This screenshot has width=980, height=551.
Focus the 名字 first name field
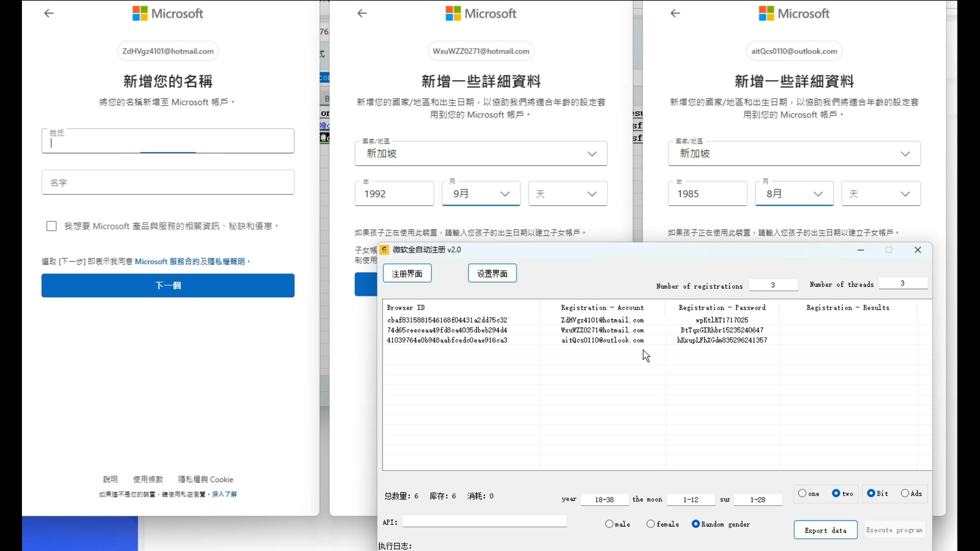168,182
